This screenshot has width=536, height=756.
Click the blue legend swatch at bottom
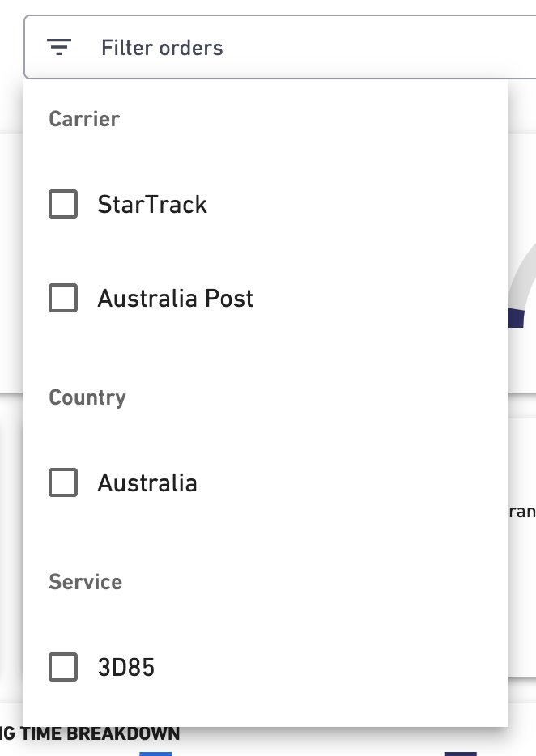pyautogui.click(x=155, y=754)
